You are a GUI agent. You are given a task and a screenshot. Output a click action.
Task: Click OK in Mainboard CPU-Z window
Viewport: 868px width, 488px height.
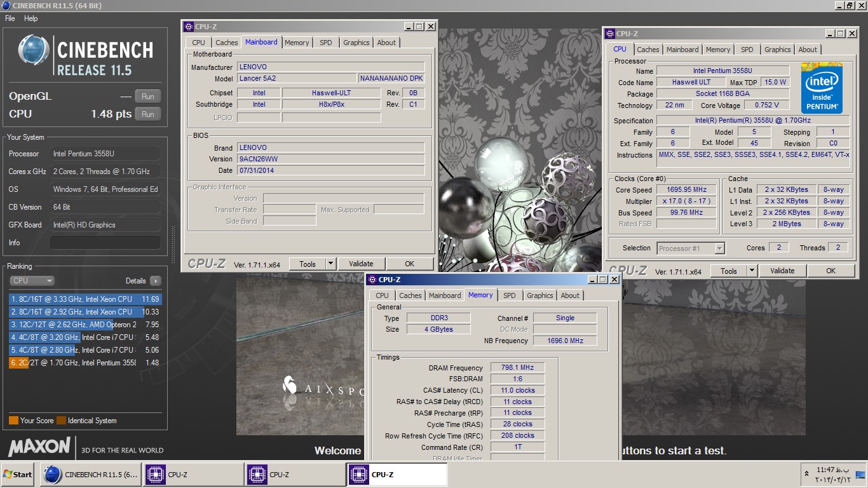point(410,264)
